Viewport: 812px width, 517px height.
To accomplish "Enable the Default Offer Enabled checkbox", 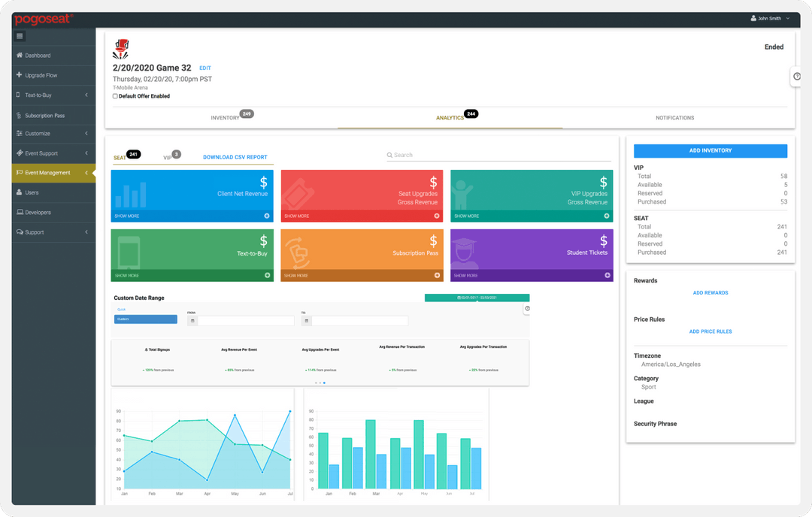I will coord(115,96).
